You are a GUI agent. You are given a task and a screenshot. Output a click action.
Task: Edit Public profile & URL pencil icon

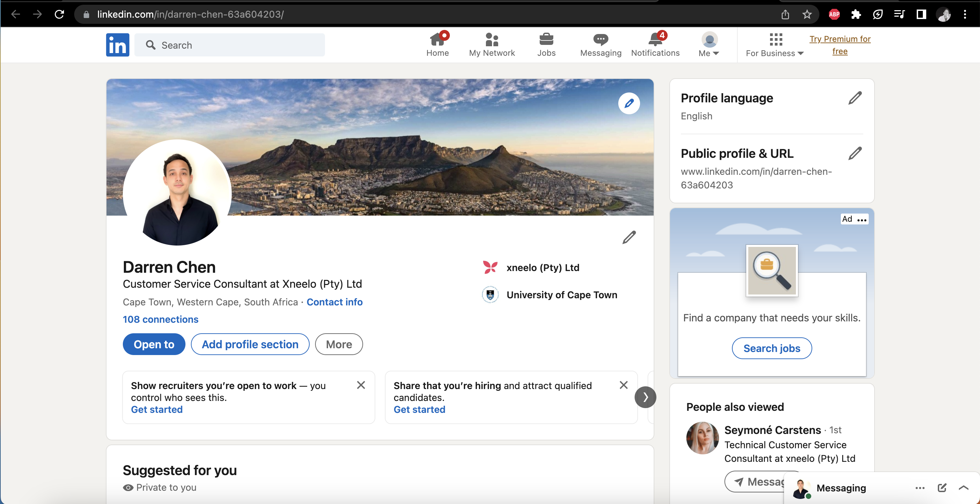pos(854,154)
